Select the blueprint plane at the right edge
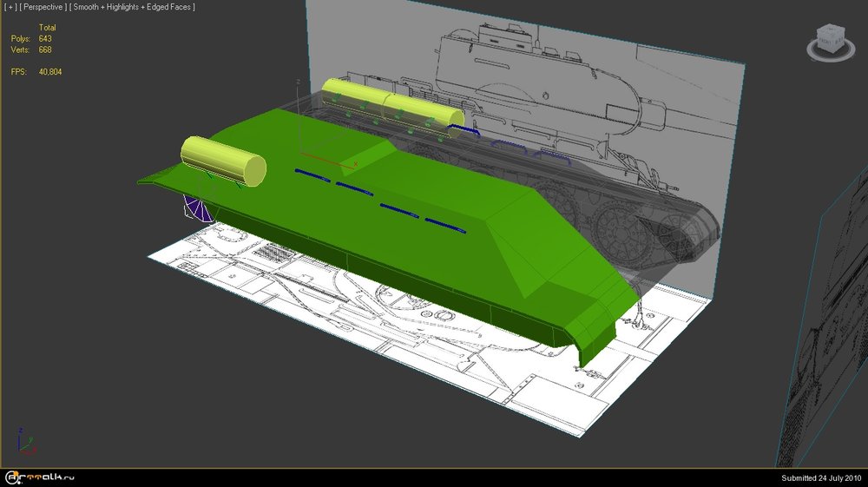The width and height of the screenshot is (868, 487). coord(833,347)
